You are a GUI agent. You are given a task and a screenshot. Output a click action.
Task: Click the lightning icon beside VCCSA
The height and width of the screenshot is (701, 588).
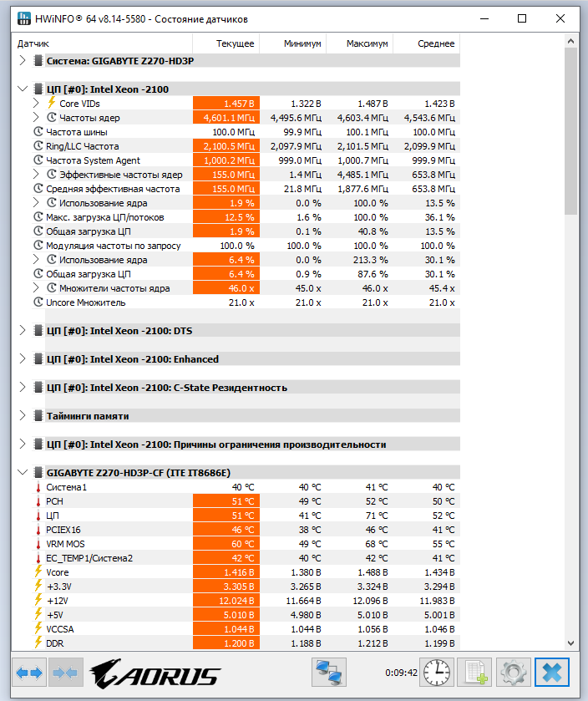[38, 628]
